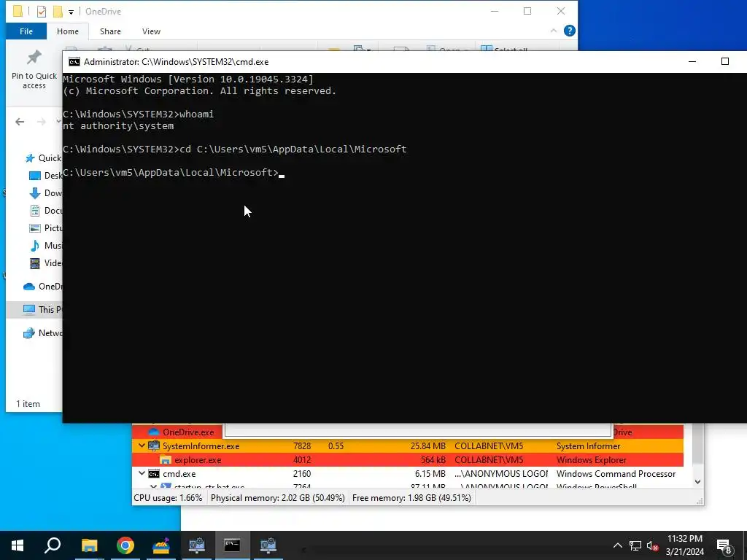Go back with Explorer back arrow
This screenshot has height=560, width=747.
pos(20,122)
